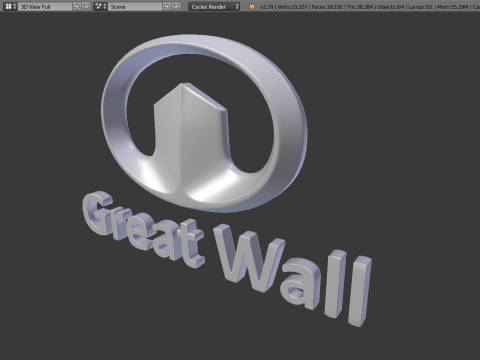480x360 pixels.
Task: Delete the '3D View Full' screen layout
Action: point(86,6)
